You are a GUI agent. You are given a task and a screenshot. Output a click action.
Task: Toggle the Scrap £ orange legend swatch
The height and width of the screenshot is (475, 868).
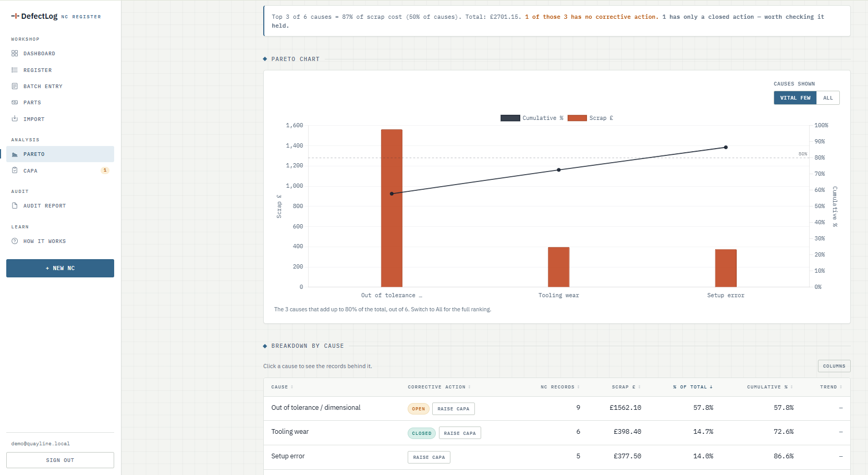(577, 118)
